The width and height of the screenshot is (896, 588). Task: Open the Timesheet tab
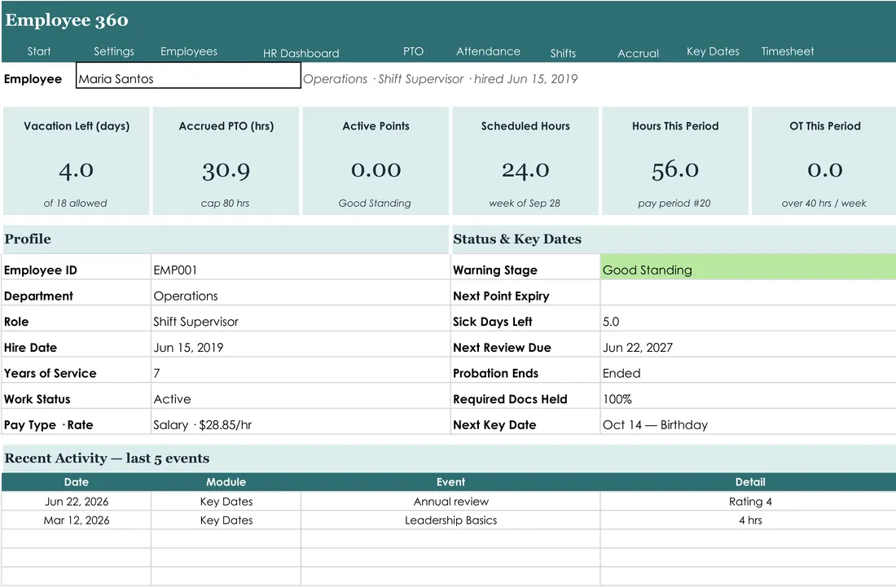coord(788,51)
